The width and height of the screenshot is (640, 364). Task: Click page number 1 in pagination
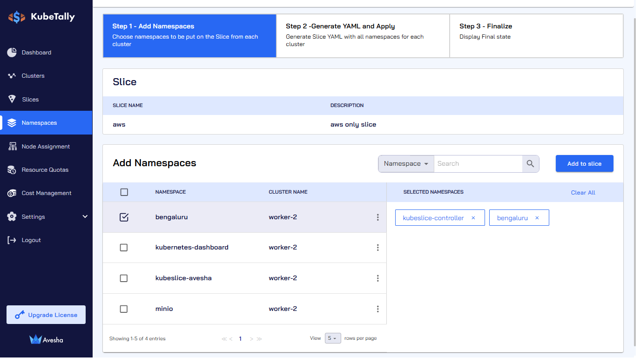(x=240, y=339)
